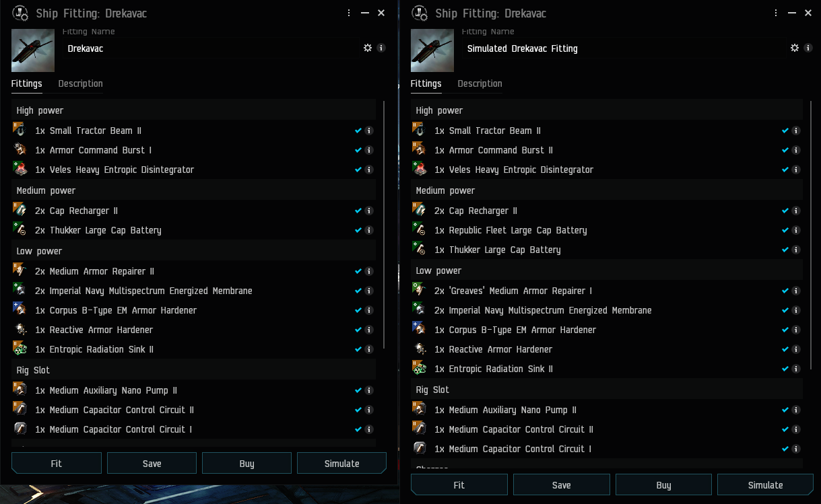The height and width of the screenshot is (504, 821).
Task: Open the three-dot menu of right fitting window
Action: pos(776,13)
